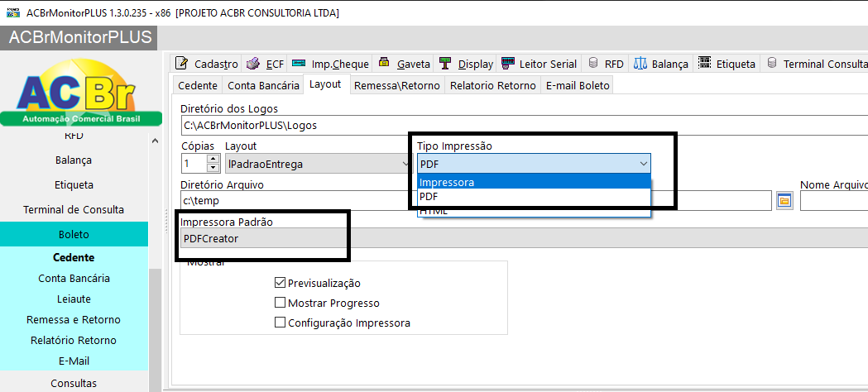
Task: Choose PDF in the dropdown list
Action: (x=534, y=196)
